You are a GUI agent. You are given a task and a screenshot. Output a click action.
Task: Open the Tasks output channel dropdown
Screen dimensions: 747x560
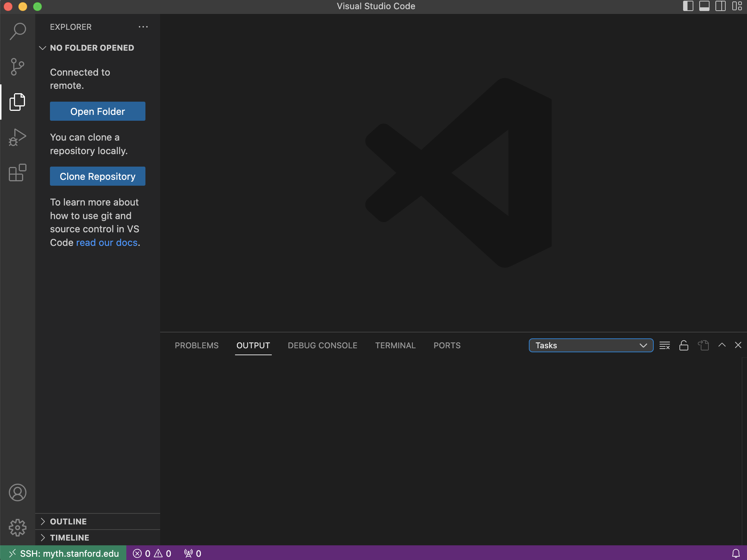(591, 345)
